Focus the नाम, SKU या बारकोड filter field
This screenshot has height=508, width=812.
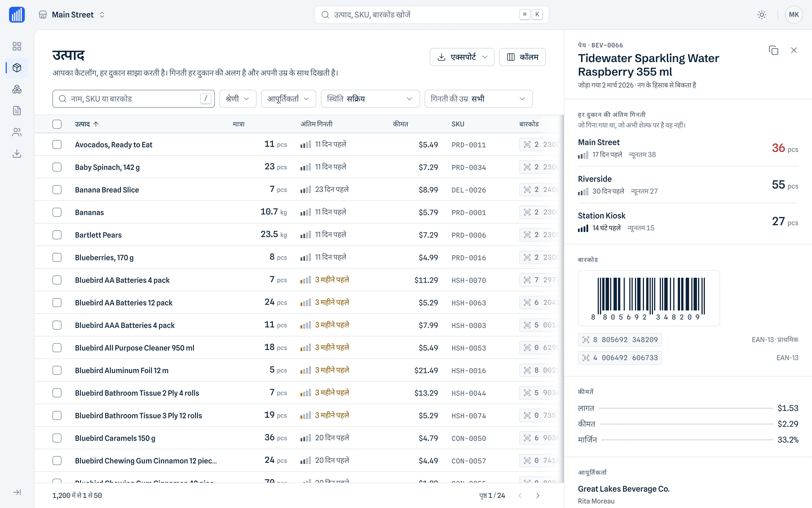(x=134, y=99)
